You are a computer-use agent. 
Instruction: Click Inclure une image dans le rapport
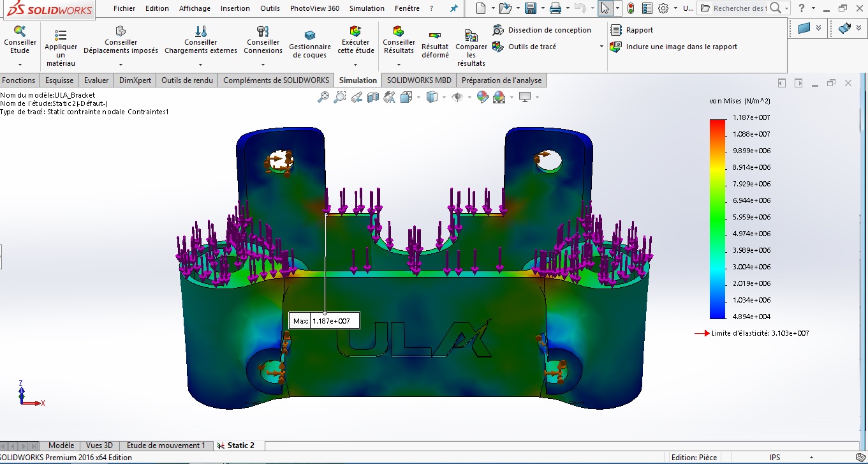673,47
